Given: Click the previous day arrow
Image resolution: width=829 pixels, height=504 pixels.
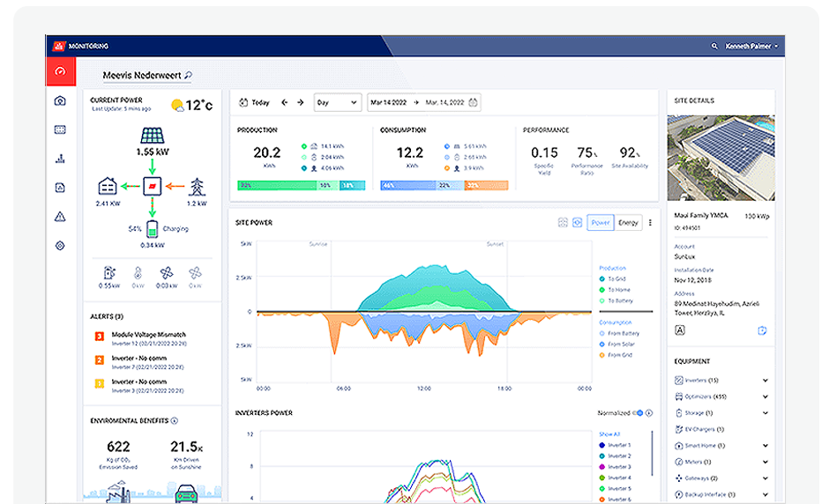Looking at the screenshot, I should tap(285, 102).
